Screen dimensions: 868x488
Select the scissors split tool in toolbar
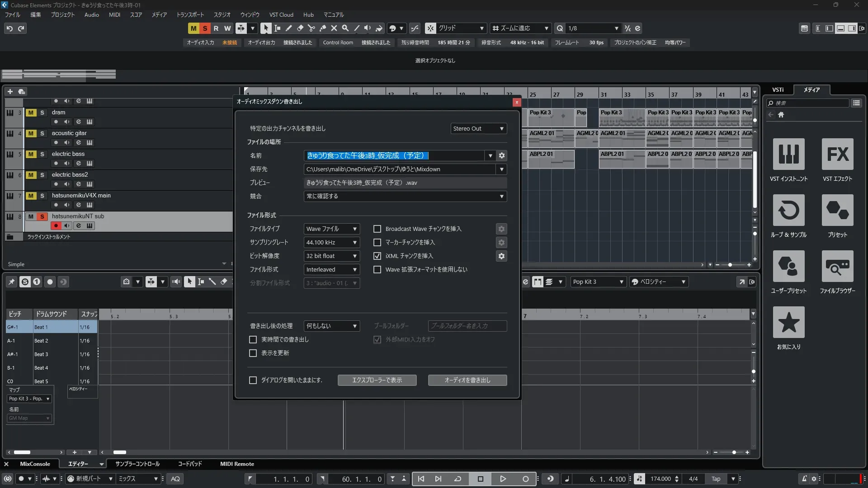[x=311, y=28]
